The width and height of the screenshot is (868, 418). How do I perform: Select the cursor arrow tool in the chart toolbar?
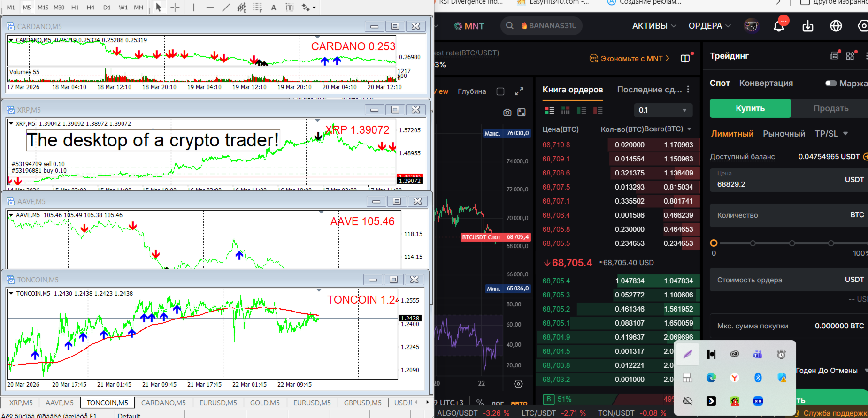click(x=159, y=7)
